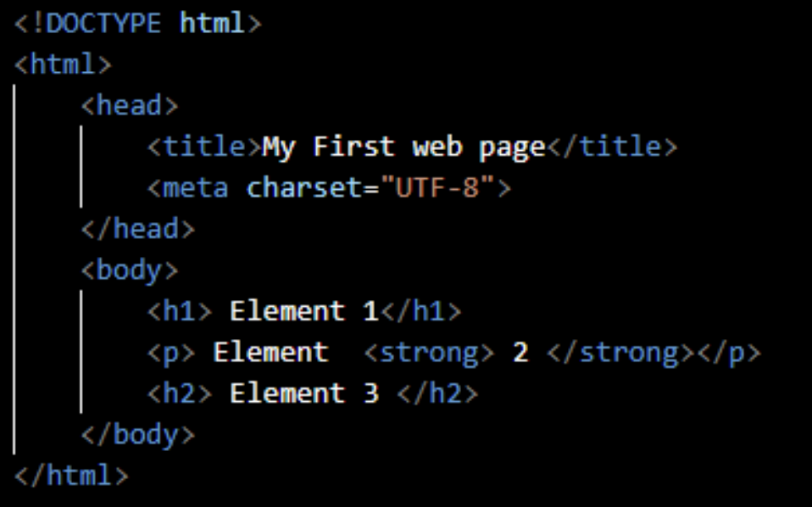This screenshot has height=507, width=812.
Task: Click the 'Element 1' heading text
Action: coord(303,311)
